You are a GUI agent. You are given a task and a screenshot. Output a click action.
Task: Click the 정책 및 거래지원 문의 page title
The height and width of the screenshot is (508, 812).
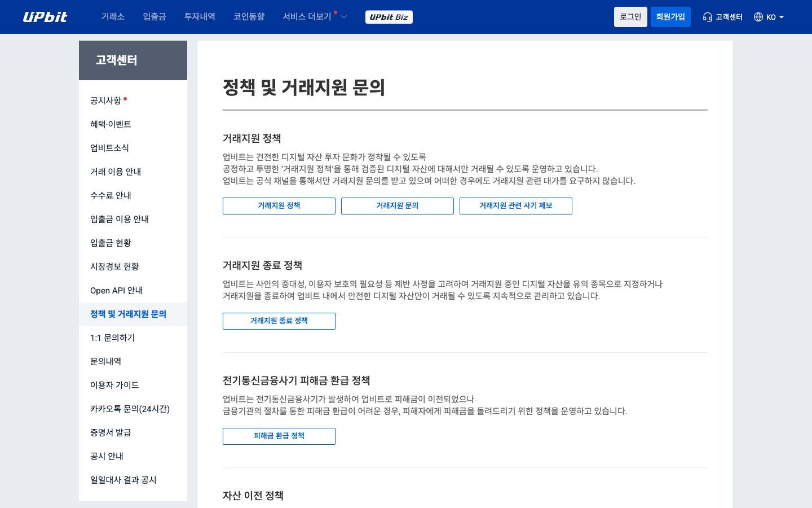tap(304, 87)
